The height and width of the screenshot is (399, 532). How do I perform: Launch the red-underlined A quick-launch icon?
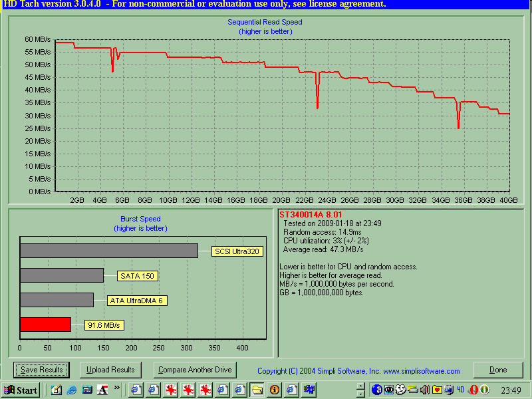102,390
